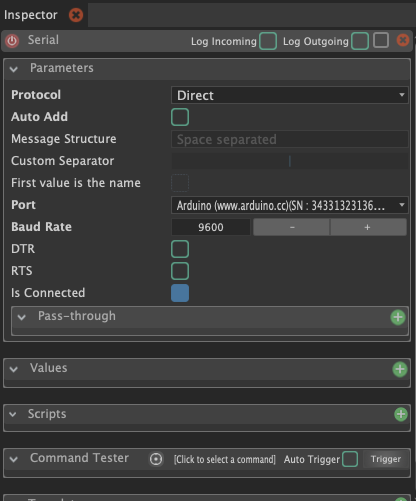The image size is (416, 501).
Task: Toggle the DTR checkbox
Action: (x=180, y=249)
